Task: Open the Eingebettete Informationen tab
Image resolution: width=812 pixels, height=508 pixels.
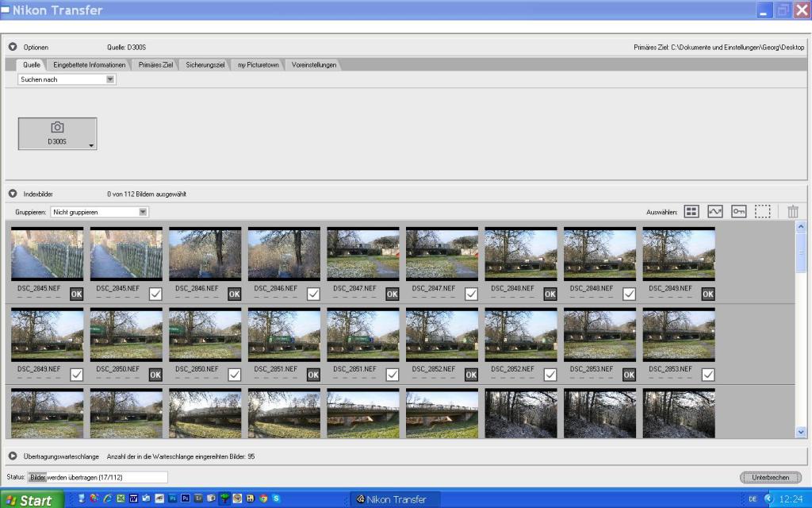Action: tap(89, 65)
